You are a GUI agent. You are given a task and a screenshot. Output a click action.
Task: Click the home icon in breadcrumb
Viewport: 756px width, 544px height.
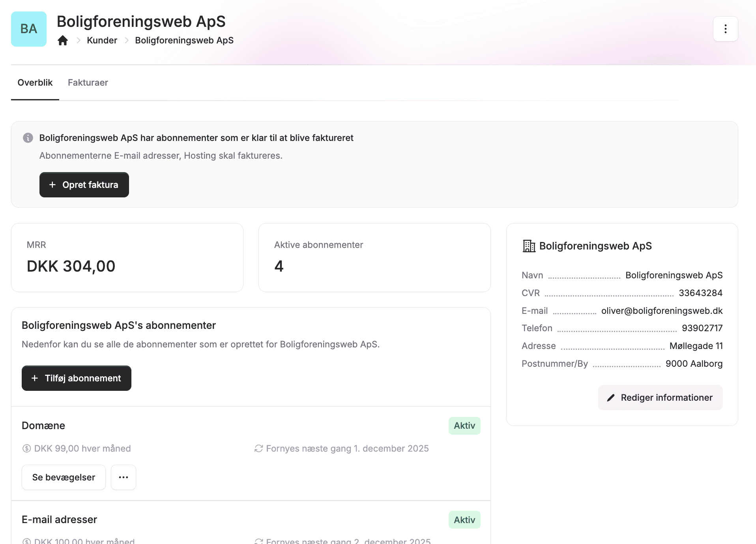coord(63,41)
